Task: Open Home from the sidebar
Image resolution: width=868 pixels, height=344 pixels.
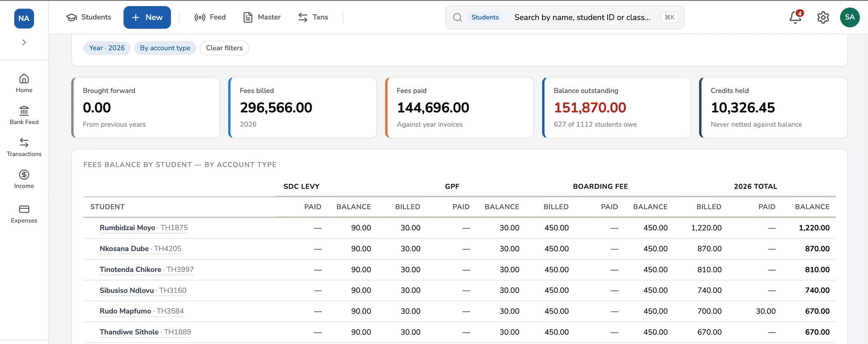Action: pyautogui.click(x=24, y=83)
